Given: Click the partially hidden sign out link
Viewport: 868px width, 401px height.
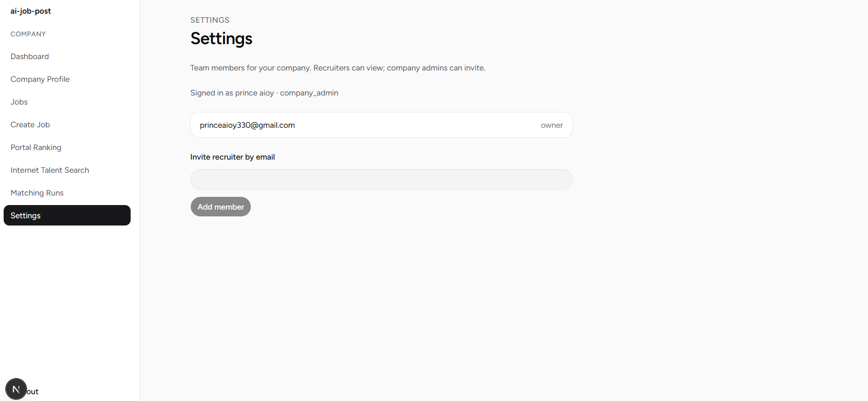Looking at the screenshot, I should [32, 391].
